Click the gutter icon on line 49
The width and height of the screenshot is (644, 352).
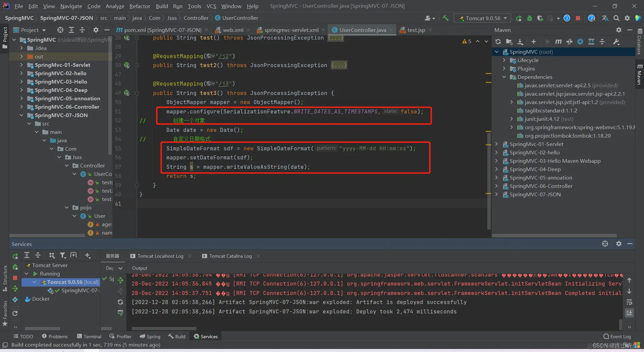(127, 93)
